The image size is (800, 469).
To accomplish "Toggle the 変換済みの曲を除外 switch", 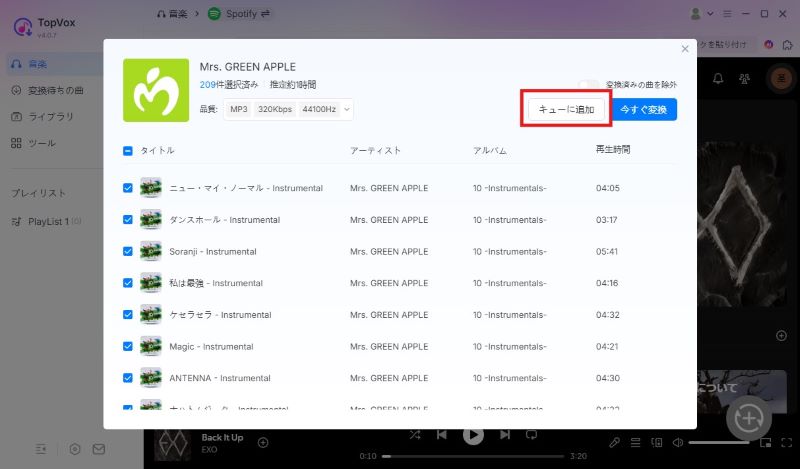I will point(588,84).
